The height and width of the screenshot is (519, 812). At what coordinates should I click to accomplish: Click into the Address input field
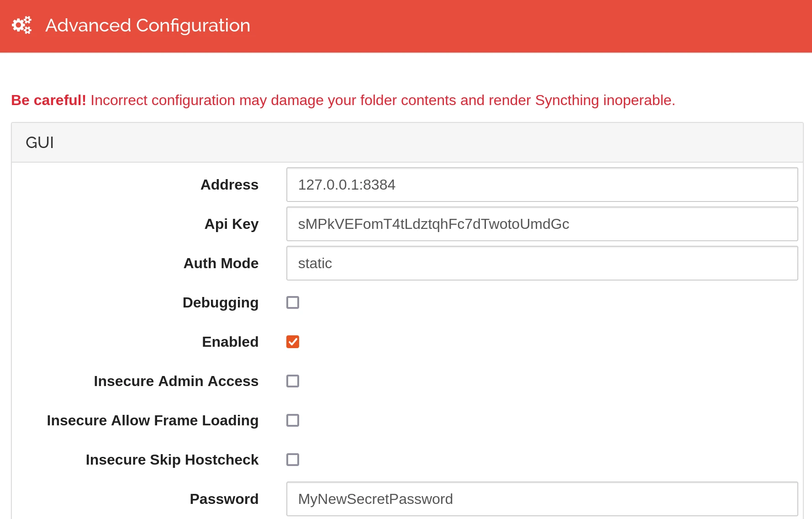click(542, 185)
